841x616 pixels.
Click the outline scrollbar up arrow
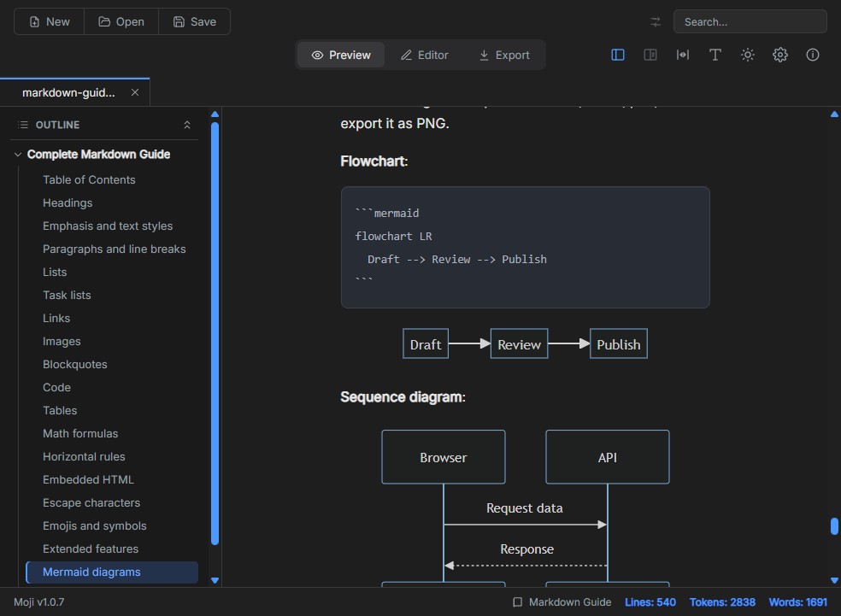(x=215, y=114)
